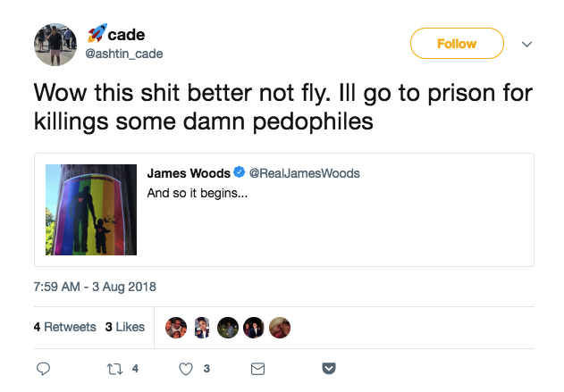Save tweet with Pocket icon

click(329, 368)
